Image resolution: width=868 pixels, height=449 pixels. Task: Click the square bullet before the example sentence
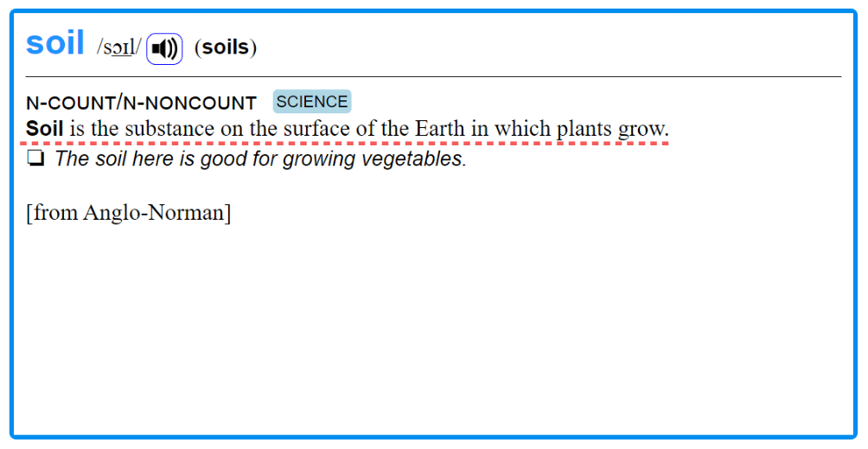35,159
